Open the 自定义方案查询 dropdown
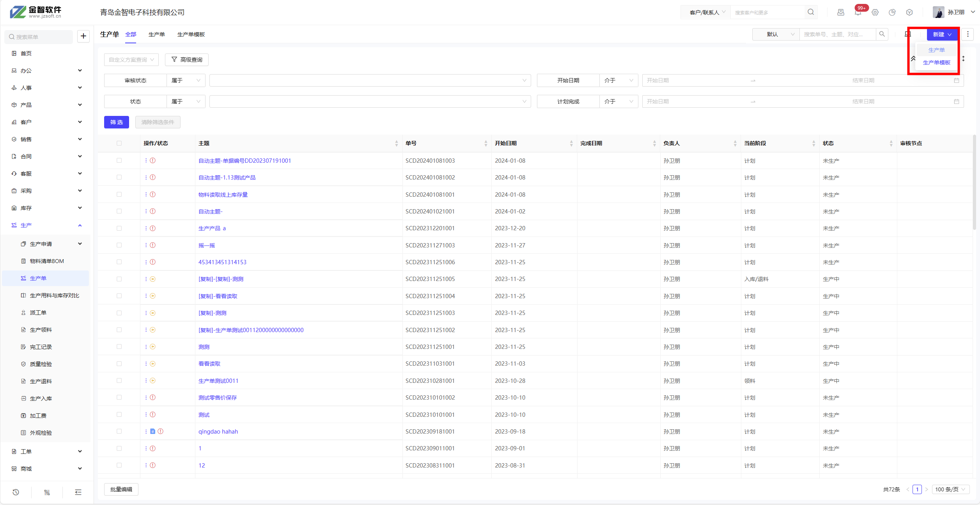 [131, 60]
